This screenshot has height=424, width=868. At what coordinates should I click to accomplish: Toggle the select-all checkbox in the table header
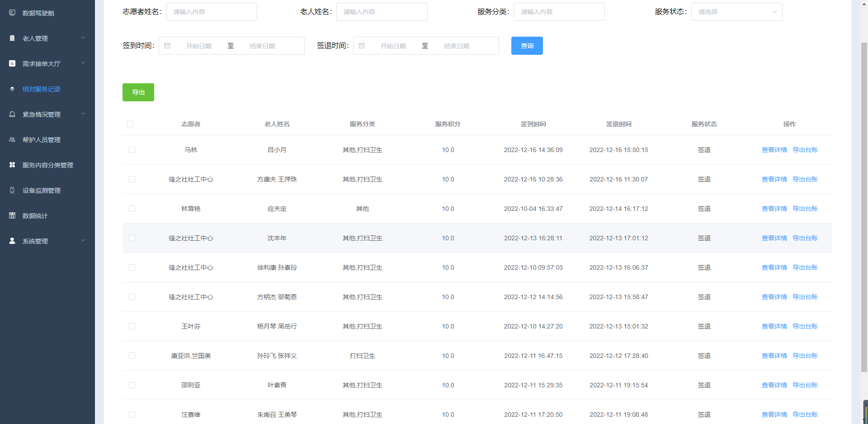point(130,124)
